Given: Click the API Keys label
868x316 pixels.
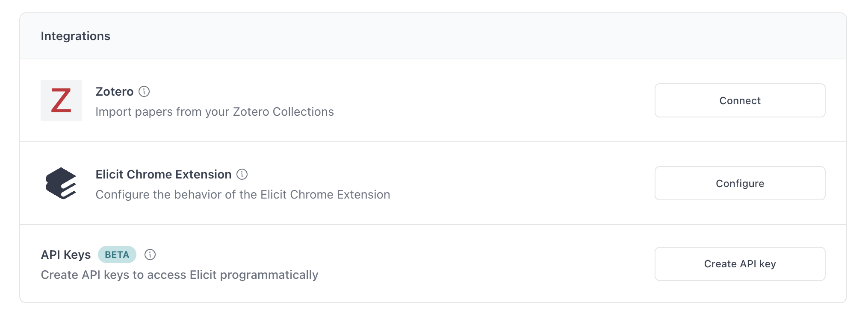Looking at the screenshot, I should click(x=66, y=255).
